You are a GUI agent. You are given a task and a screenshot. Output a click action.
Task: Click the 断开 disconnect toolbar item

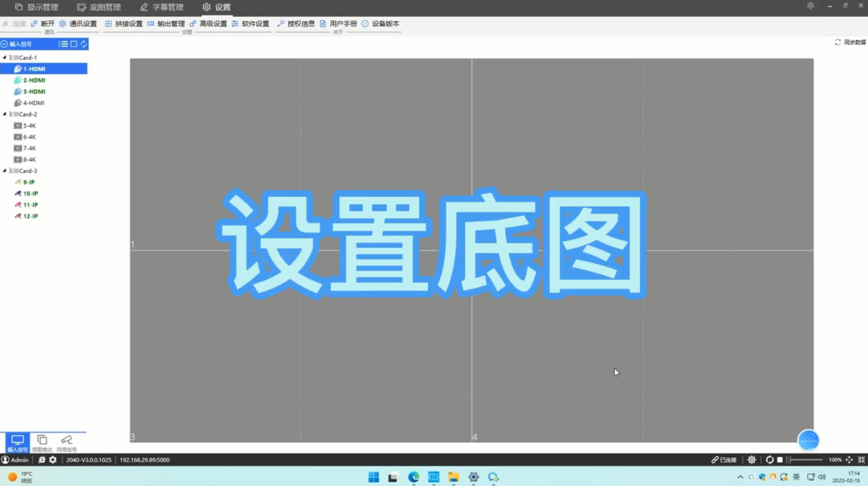pyautogui.click(x=43, y=23)
